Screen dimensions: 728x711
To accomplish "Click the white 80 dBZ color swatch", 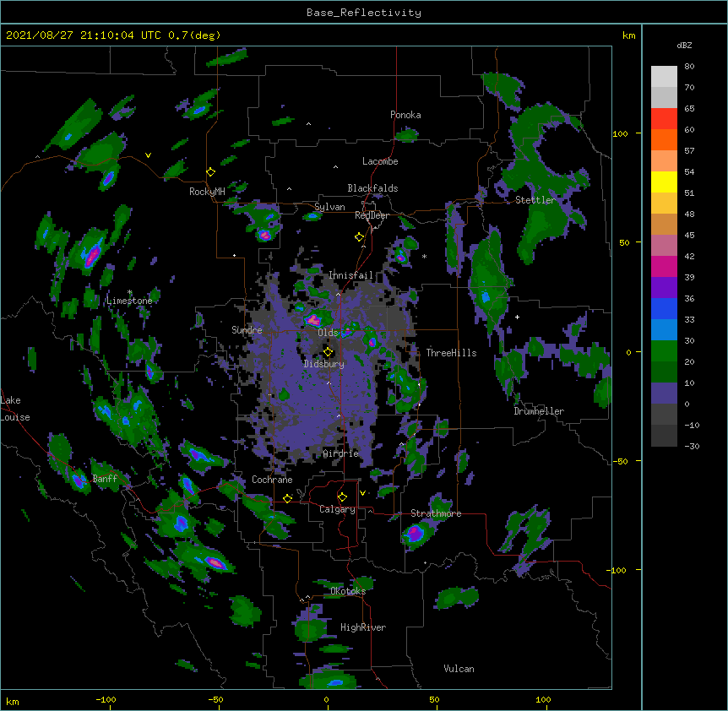I will (x=664, y=77).
